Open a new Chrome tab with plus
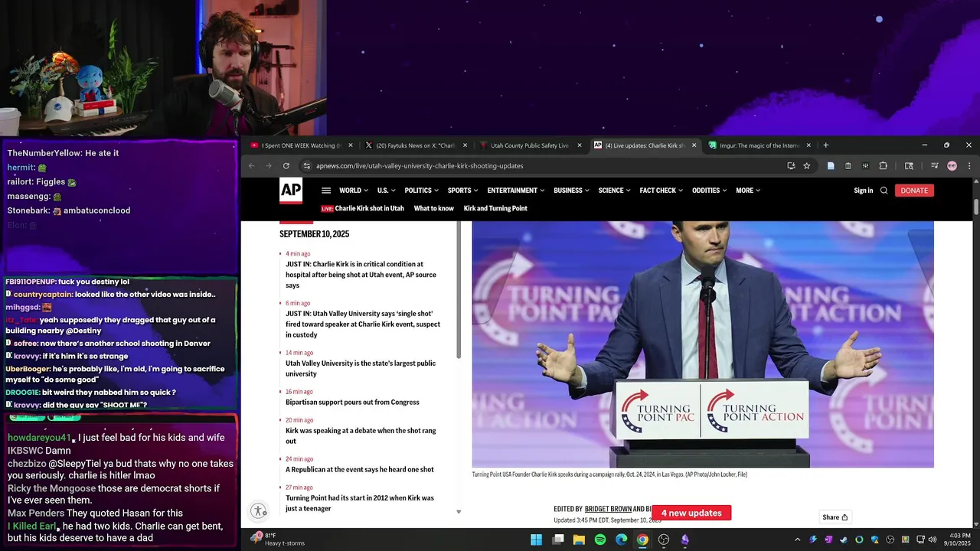 tap(825, 145)
